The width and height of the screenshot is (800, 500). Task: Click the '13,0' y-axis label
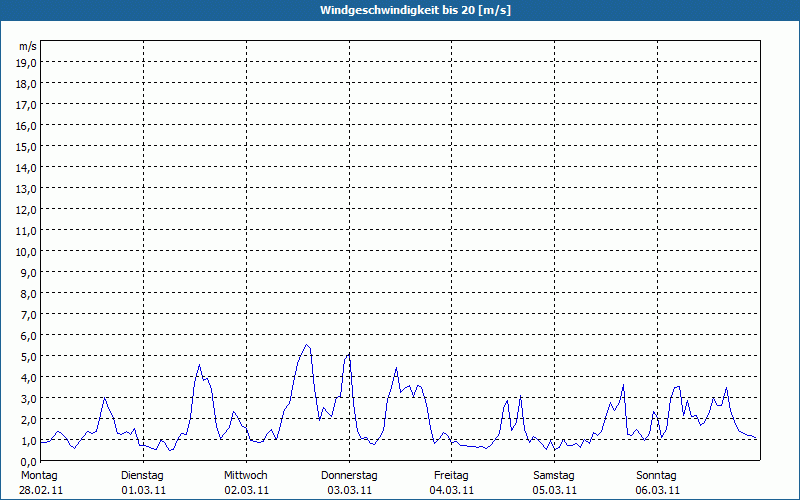27,189
